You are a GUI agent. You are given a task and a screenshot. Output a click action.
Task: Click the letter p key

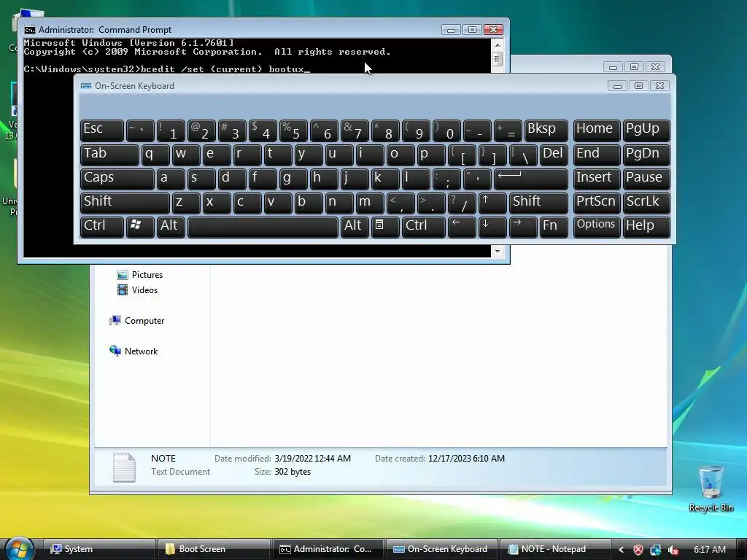tap(431, 155)
